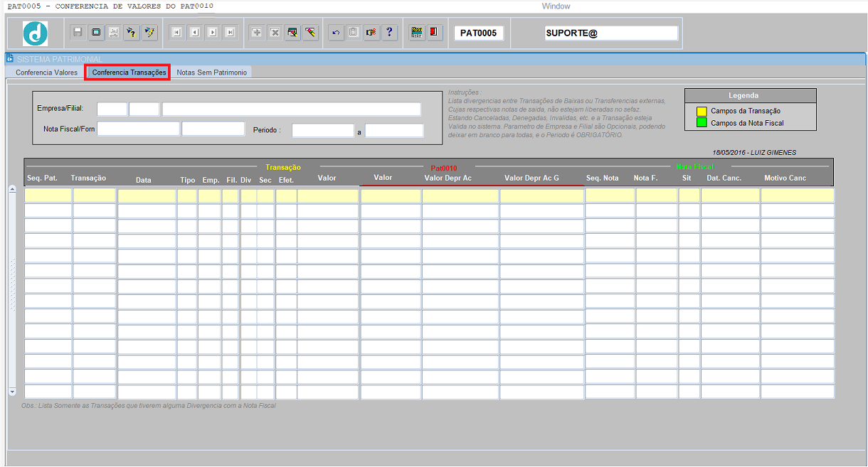Click the scroll up arrow of grid

pyautogui.click(x=11, y=189)
